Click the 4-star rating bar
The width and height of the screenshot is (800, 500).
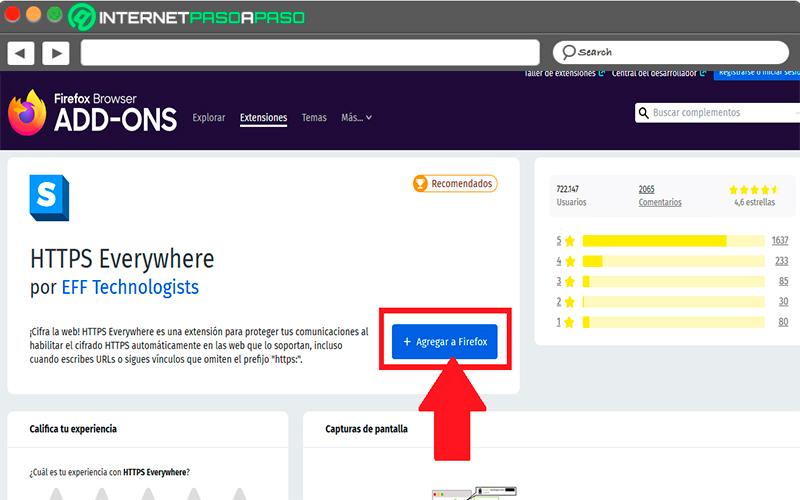[x=673, y=261]
